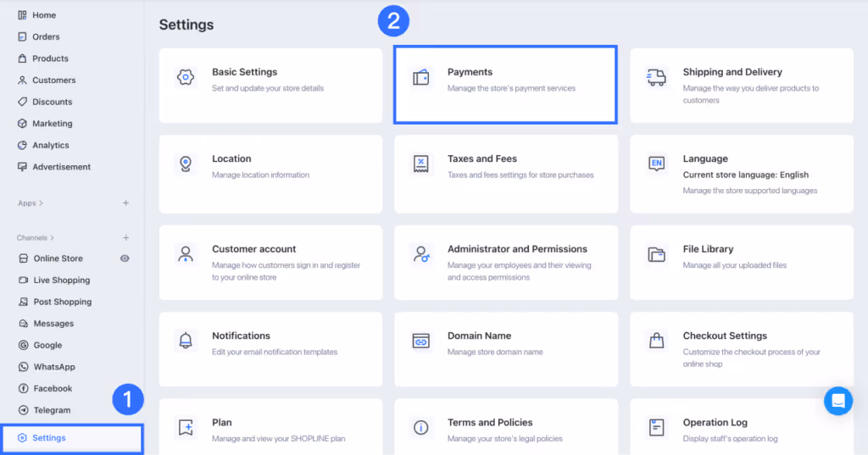
Task: Expand the Channels section chevron
Action: 52,238
